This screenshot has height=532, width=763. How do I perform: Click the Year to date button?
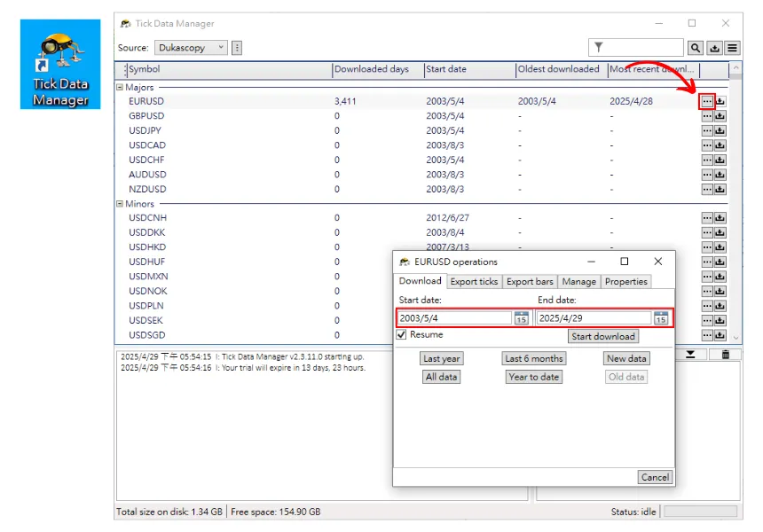tap(534, 378)
